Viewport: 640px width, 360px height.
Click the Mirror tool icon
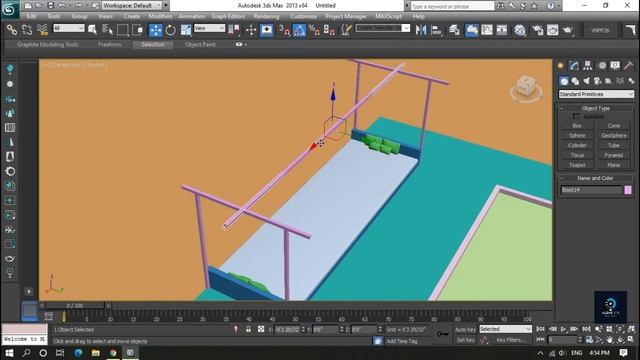[x=421, y=30]
